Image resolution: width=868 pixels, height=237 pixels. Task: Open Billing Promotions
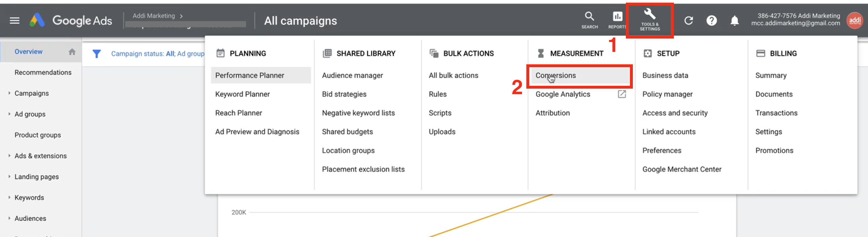tap(774, 151)
